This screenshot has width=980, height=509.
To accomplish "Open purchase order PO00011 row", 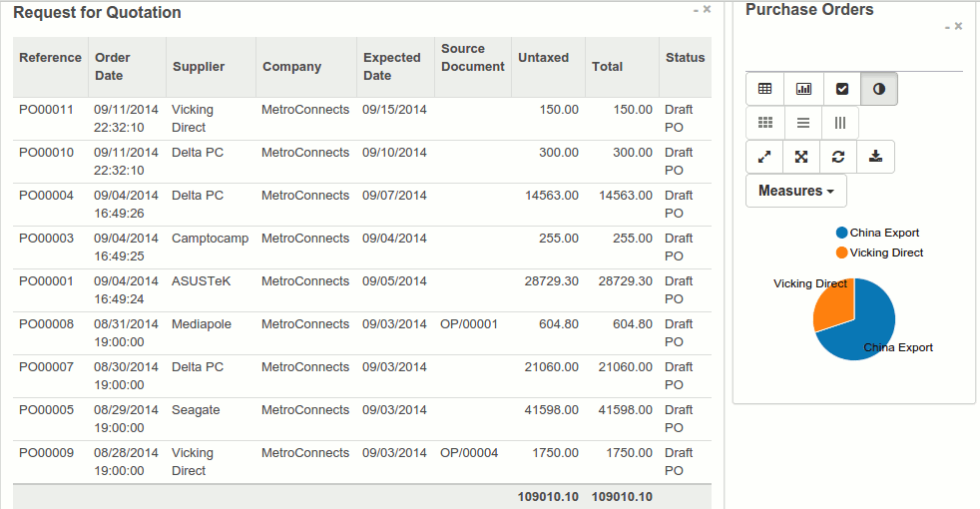I will 46,110.
